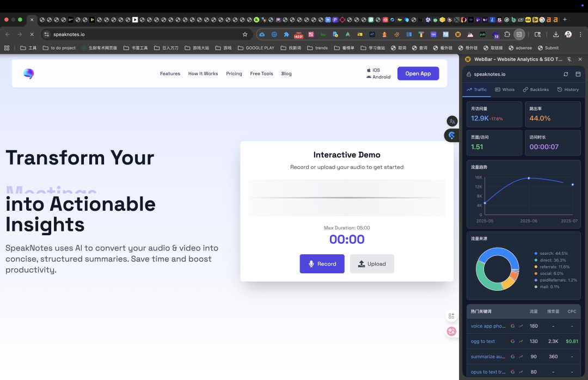Click the Upload audio button
The width and height of the screenshot is (588, 380).
372,263
